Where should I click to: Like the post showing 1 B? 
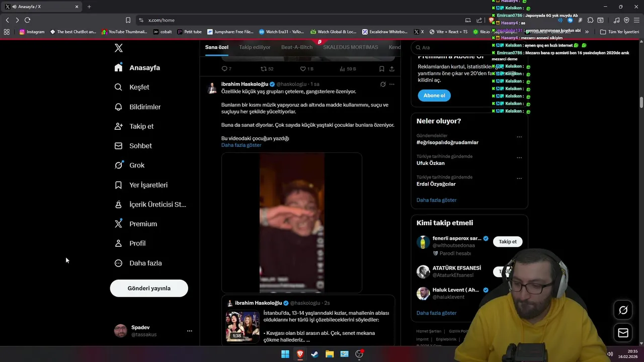click(306, 69)
